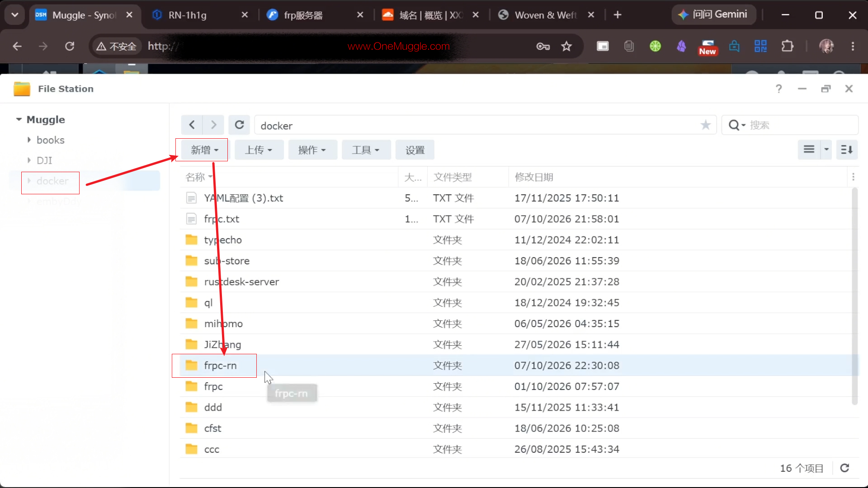Screen dimensions: 868x488
Task: Click the 设置 button
Action: [x=415, y=150]
